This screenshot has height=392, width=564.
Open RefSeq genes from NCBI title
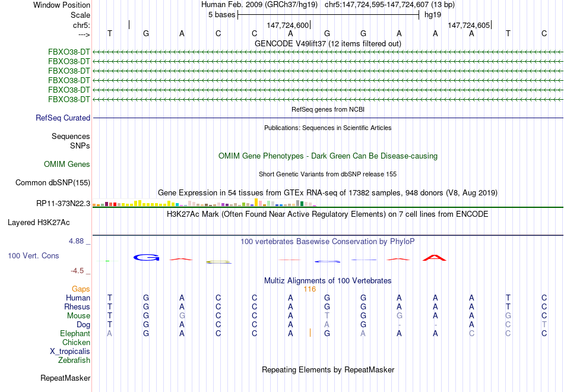[328, 109]
